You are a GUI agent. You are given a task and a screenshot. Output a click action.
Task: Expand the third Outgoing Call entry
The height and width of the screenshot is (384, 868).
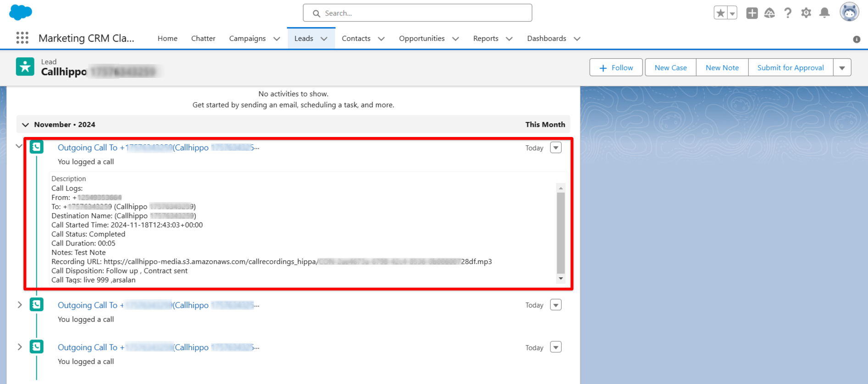click(20, 347)
